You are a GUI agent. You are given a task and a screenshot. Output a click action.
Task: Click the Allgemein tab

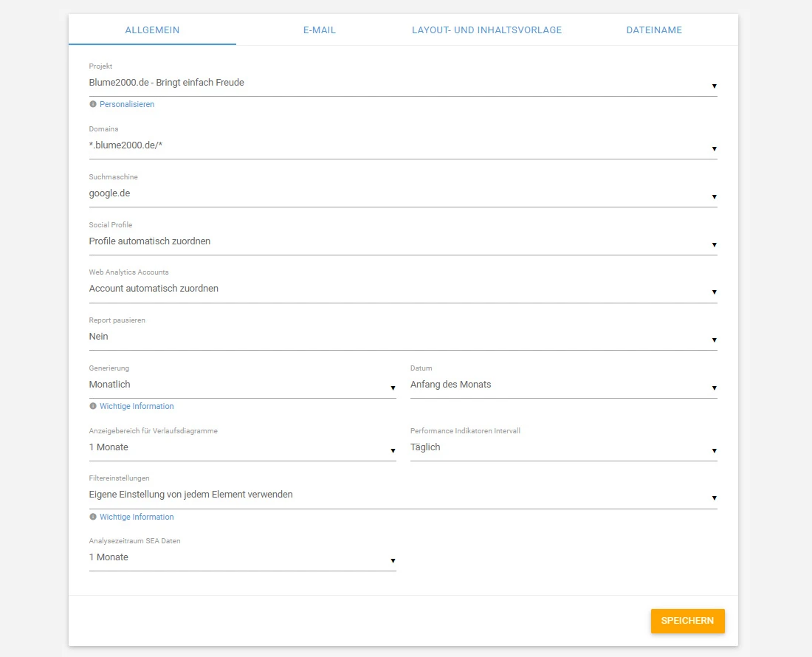coord(152,30)
